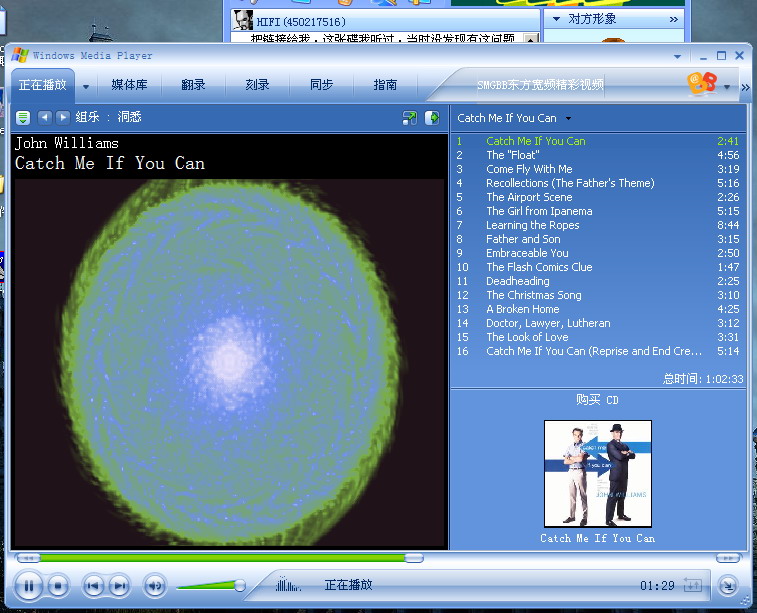This screenshot has width=757, height=613.
Task: Click the 洞悉 visualization name label
Action: (x=129, y=117)
